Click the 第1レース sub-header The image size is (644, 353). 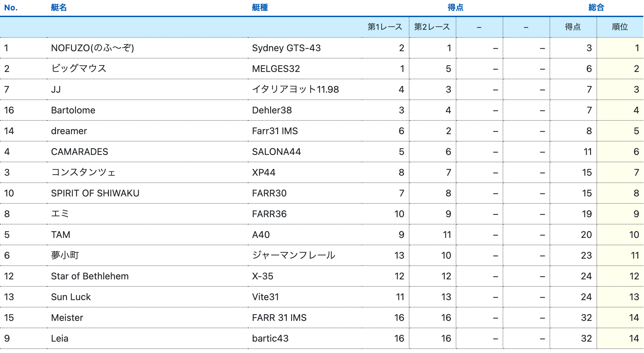[x=385, y=27]
